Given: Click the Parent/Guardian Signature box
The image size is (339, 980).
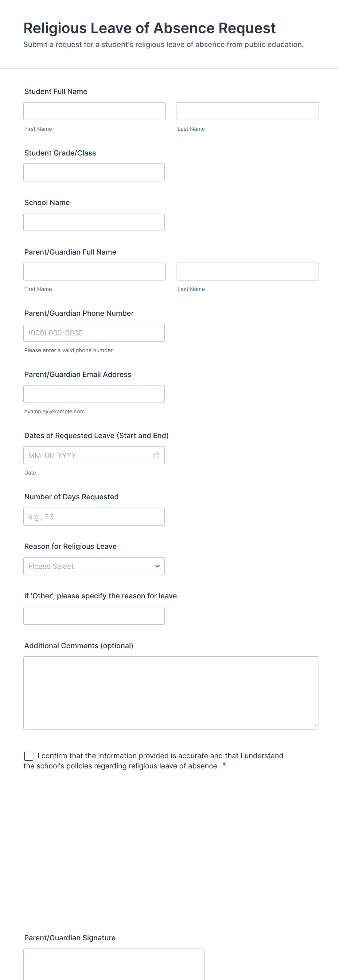Looking at the screenshot, I should (114, 964).
